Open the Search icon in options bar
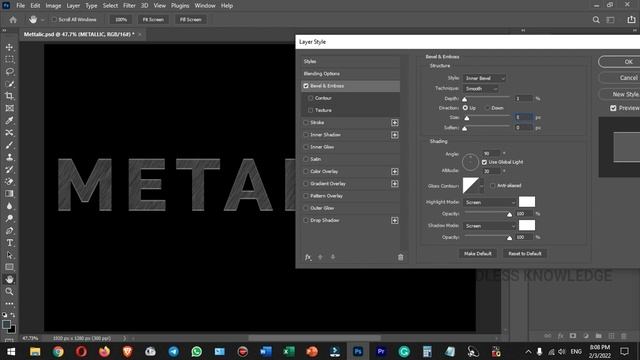Viewport: 640px width, 360px height. [x=596, y=20]
